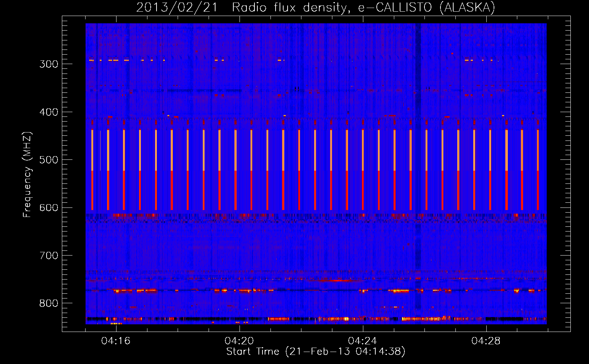Click the 'Frequency (MHZ)' axis label
The width and height of the screenshot is (589, 364).
pyautogui.click(x=27, y=174)
